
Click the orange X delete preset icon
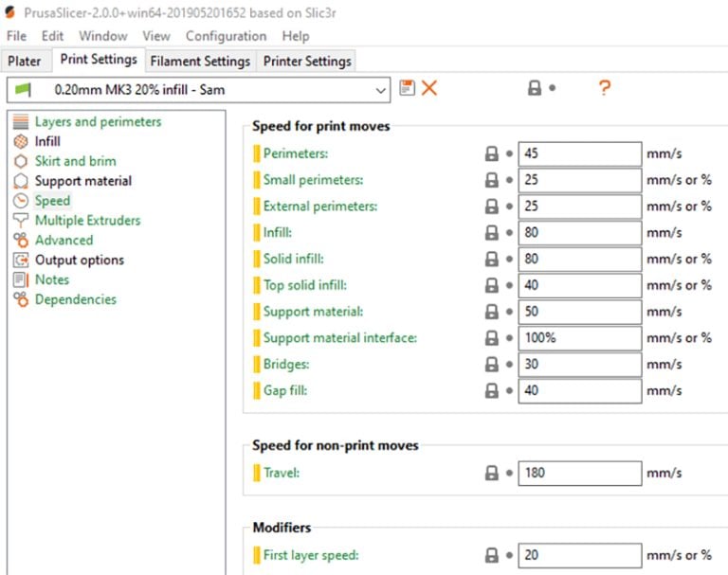pos(429,88)
